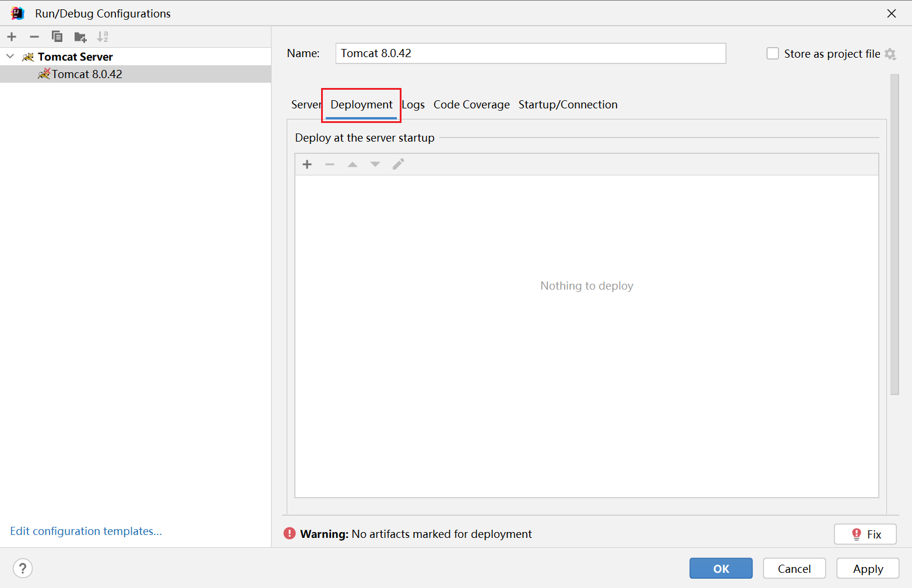Click the "Deploy at the server startup" label
Image resolution: width=912 pixels, height=588 pixels.
coord(365,138)
